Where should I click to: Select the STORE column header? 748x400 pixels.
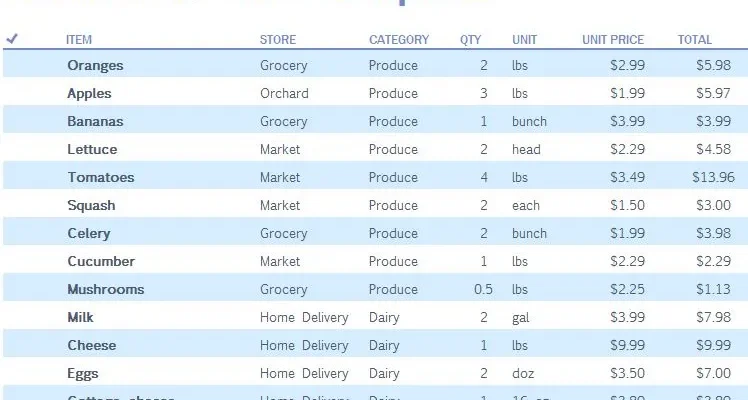[278, 40]
